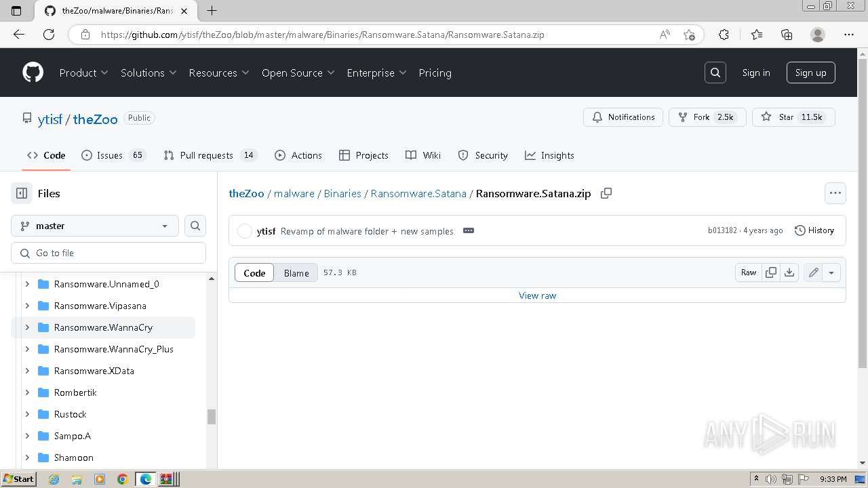Fork the repository
The image size is (868, 488).
[707, 117]
